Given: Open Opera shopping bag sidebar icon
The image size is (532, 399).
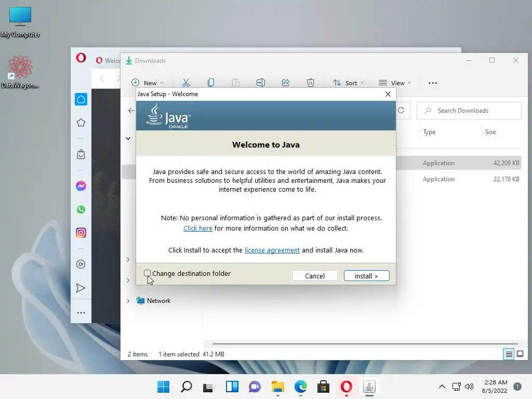Looking at the screenshot, I should tap(81, 154).
